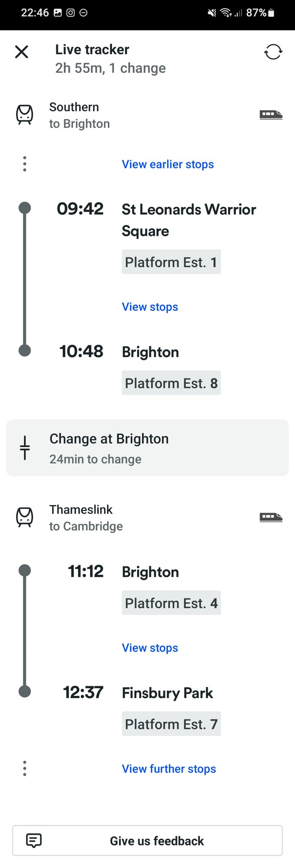Tap the Wi-Fi status bar icon
Viewport: 295px width, 868px height.
tap(225, 13)
